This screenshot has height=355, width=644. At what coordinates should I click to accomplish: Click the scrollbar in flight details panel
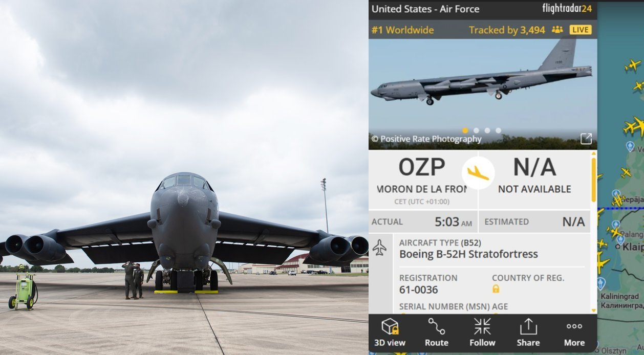pos(594,179)
